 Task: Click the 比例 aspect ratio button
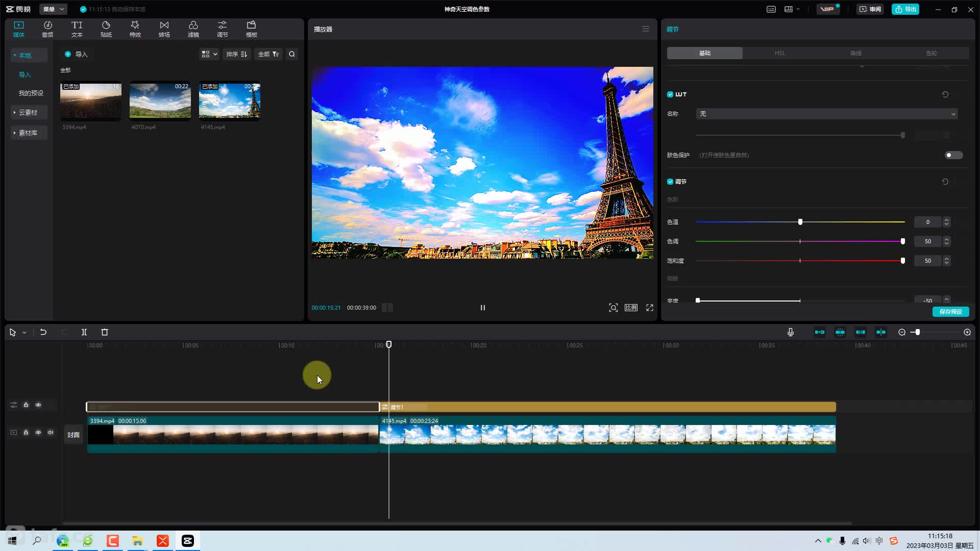point(631,308)
